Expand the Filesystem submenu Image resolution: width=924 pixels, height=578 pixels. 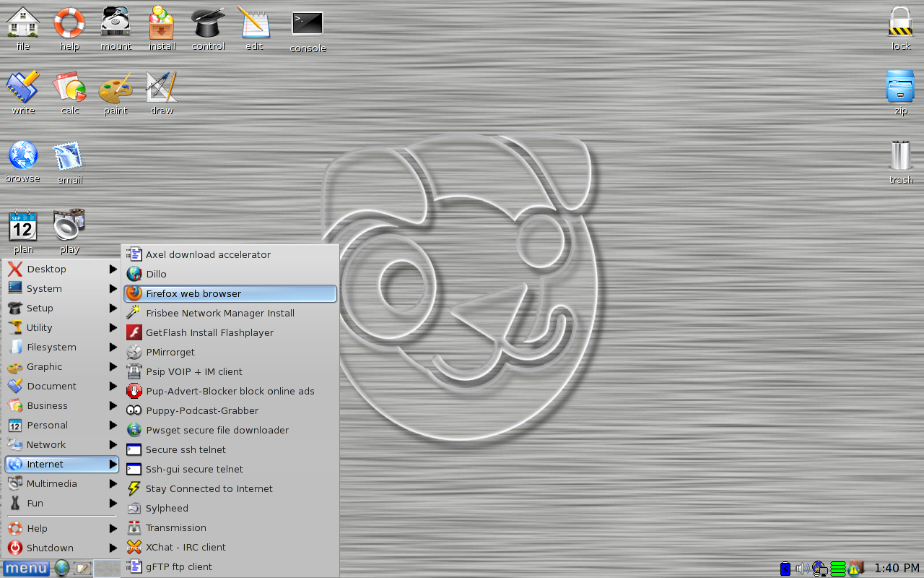(61, 347)
